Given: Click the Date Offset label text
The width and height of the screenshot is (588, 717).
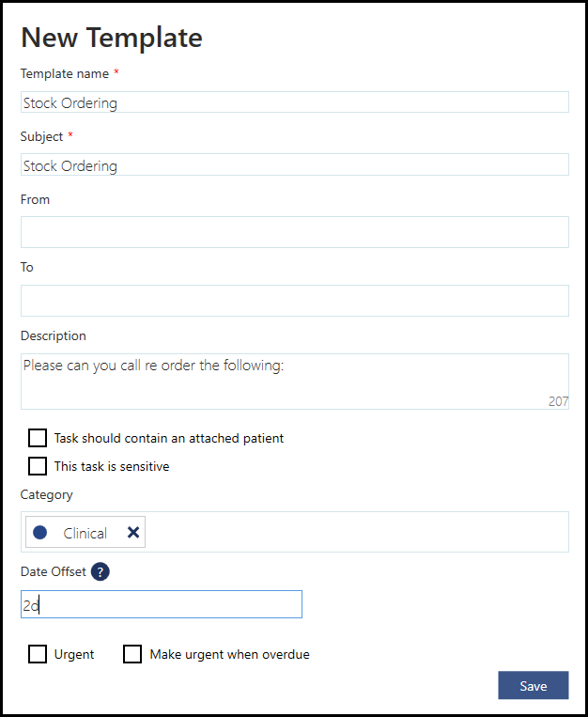Looking at the screenshot, I should point(53,571).
